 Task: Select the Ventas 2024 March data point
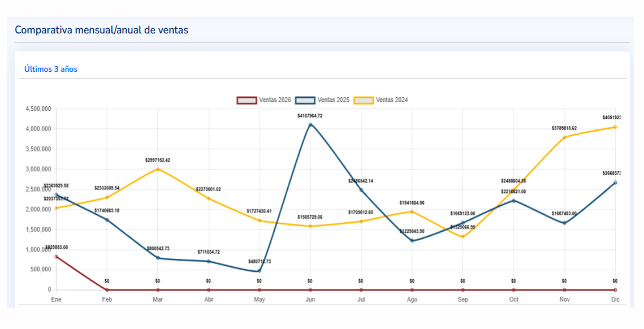coord(158,169)
